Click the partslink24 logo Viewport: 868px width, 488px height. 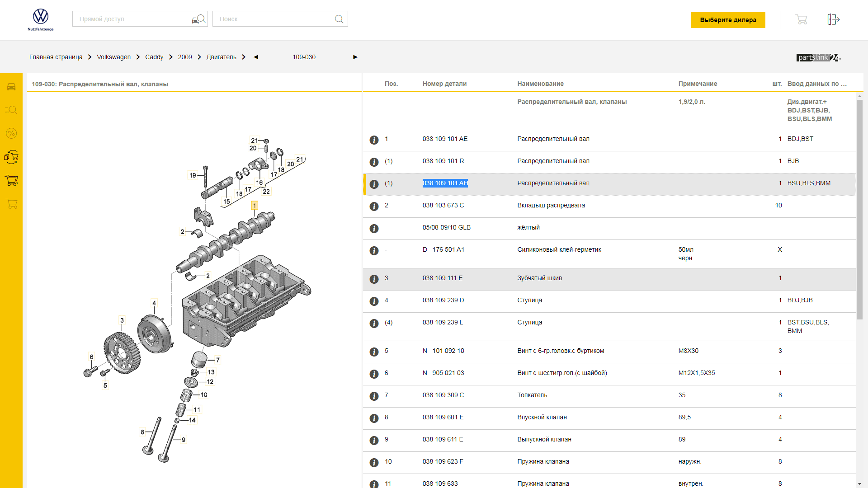(818, 57)
